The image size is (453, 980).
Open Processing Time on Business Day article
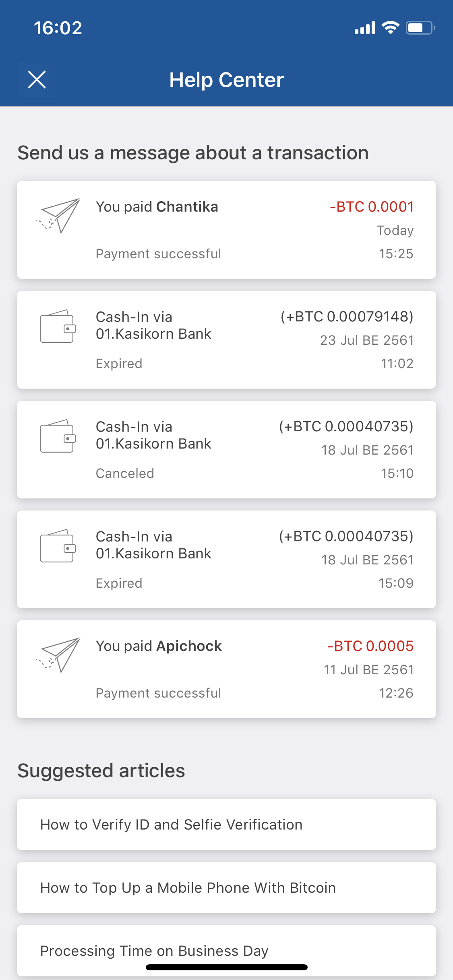pos(226,951)
